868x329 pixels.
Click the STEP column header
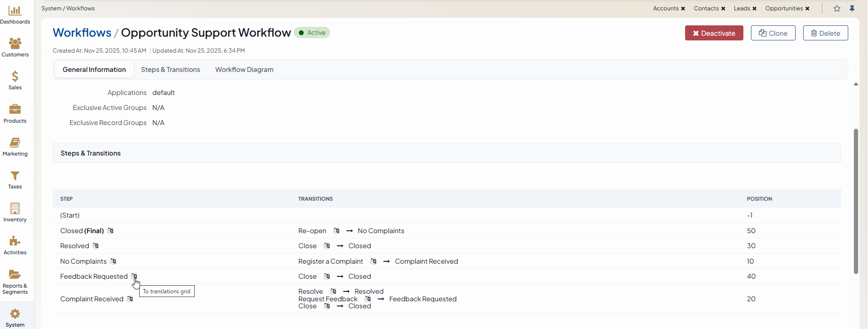(x=66, y=199)
